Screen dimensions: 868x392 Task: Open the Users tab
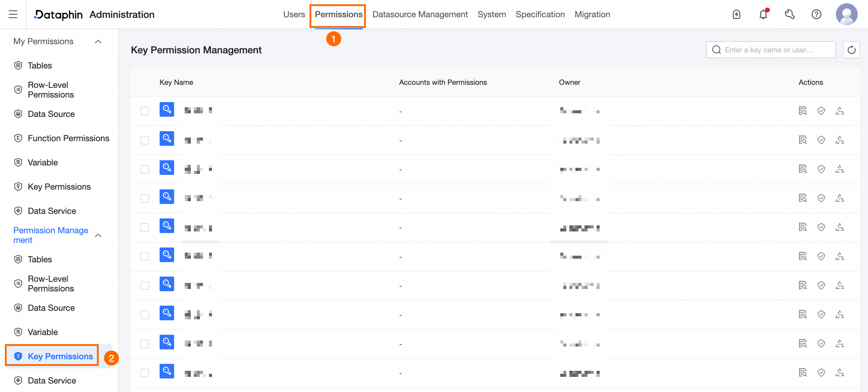(x=294, y=15)
